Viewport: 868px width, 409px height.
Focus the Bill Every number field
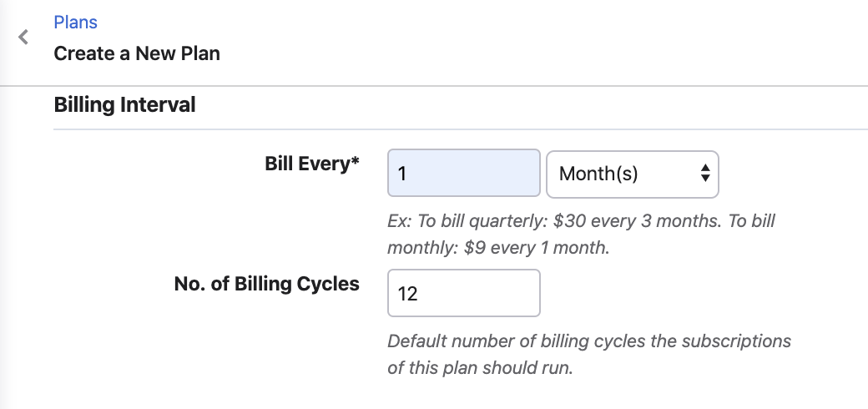pyautogui.click(x=464, y=174)
